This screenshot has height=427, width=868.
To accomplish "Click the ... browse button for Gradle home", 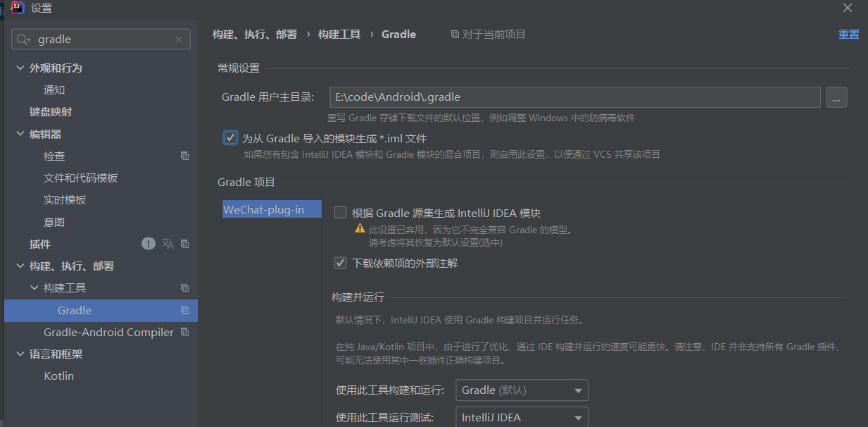I will [836, 97].
